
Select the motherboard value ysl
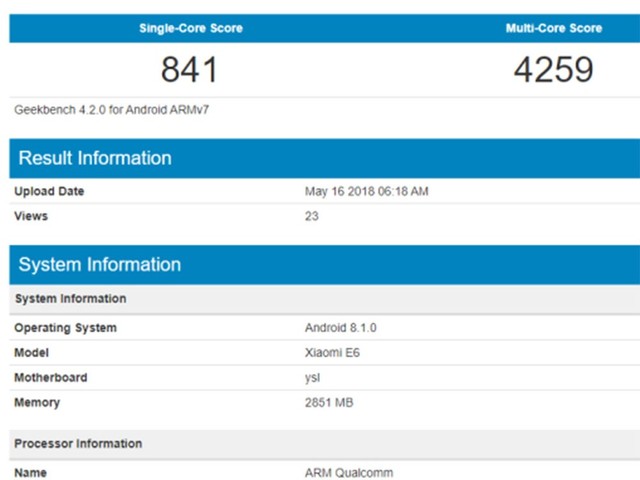pyautogui.click(x=312, y=378)
